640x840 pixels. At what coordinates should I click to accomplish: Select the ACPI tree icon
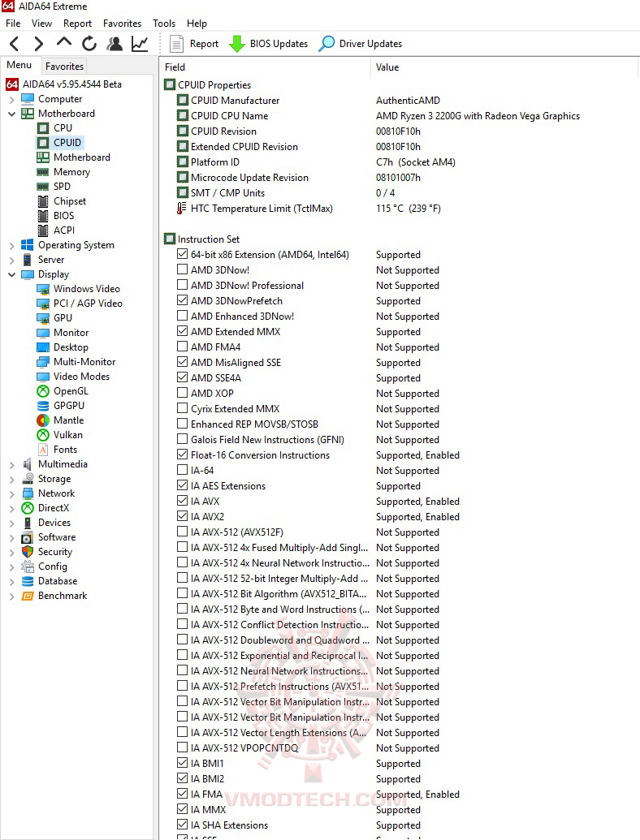tap(43, 230)
